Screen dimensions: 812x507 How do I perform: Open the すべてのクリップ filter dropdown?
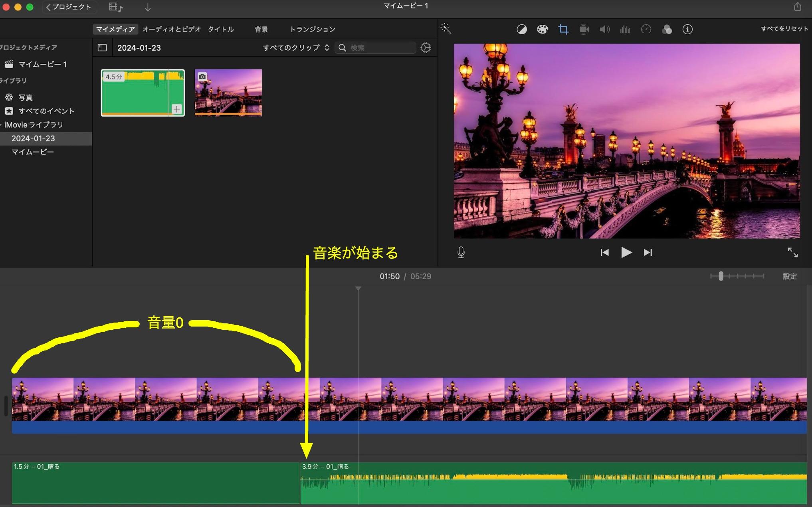tap(296, 48)
